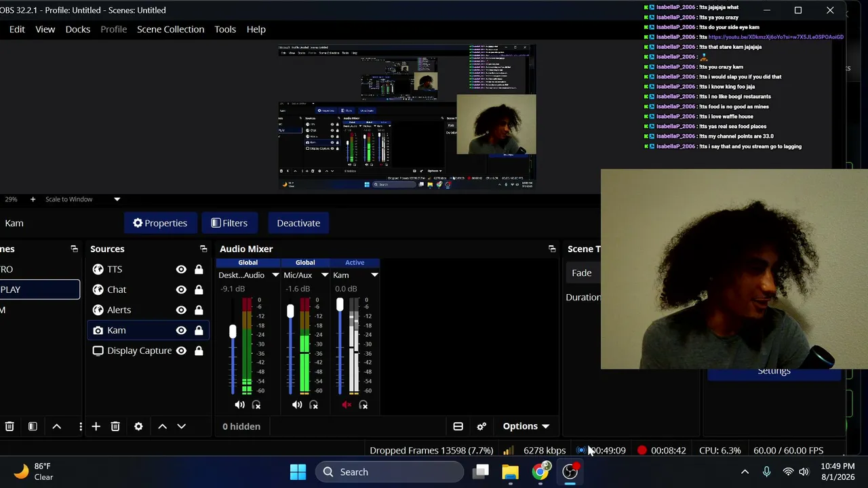Click the OBS Studio taskbar icon
868x488 pixels.
point(570,472)
